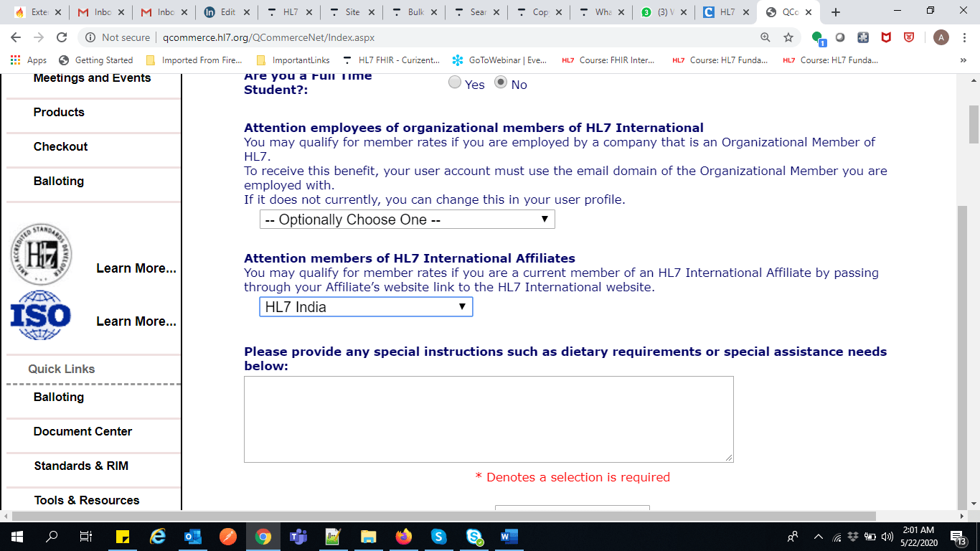Expand the bookmarks bar overflow chevron

963,60
